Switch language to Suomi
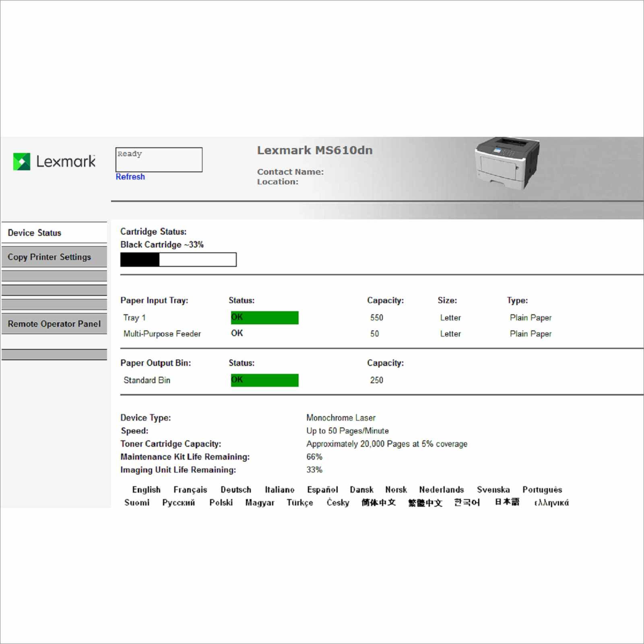 pos(137,502)
